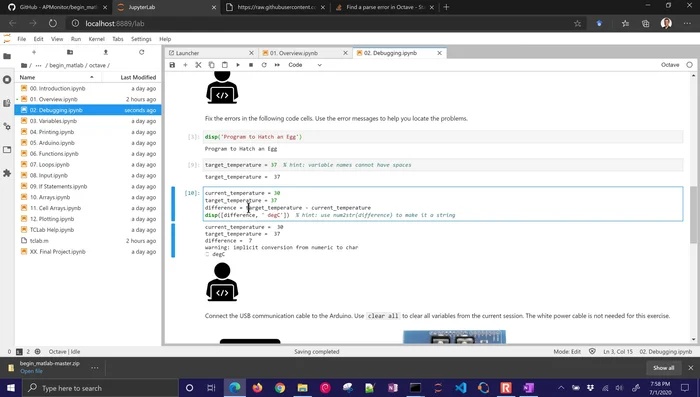The image size is (700, 397).
Task: Copy selected cells in notebook toolbar
Action: pos(212,65)
